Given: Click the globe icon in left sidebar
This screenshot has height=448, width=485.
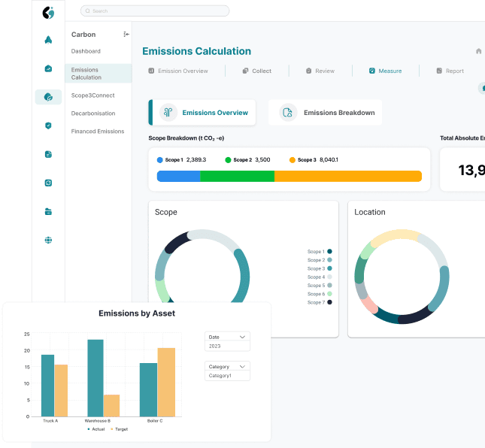Looking at the screenshot, I should tap(48, 241).
